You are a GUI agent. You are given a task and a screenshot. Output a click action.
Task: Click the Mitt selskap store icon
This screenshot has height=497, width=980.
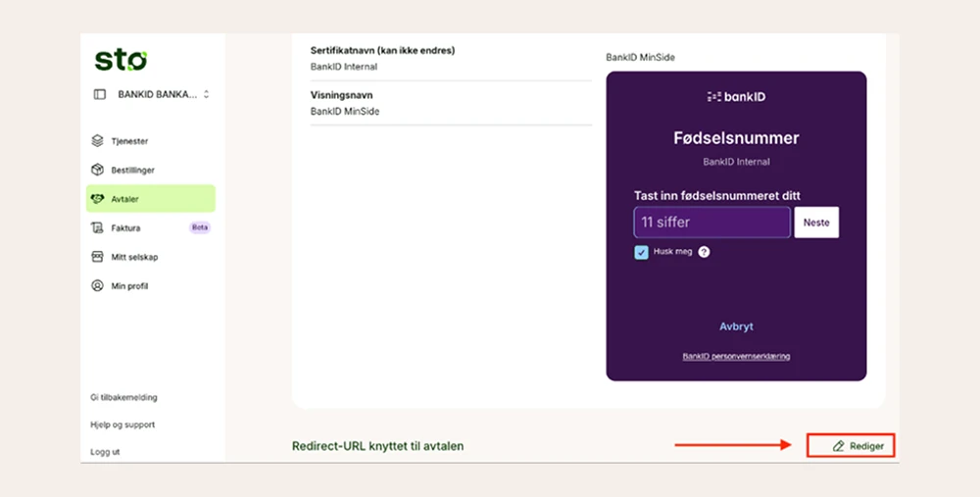pyautogui.click(x=97, y=257)
